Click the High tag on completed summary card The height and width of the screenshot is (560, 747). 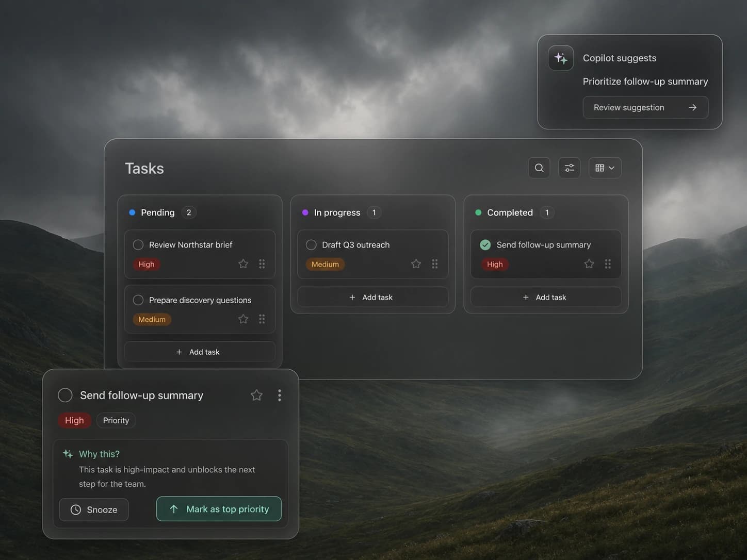point(495,264)
